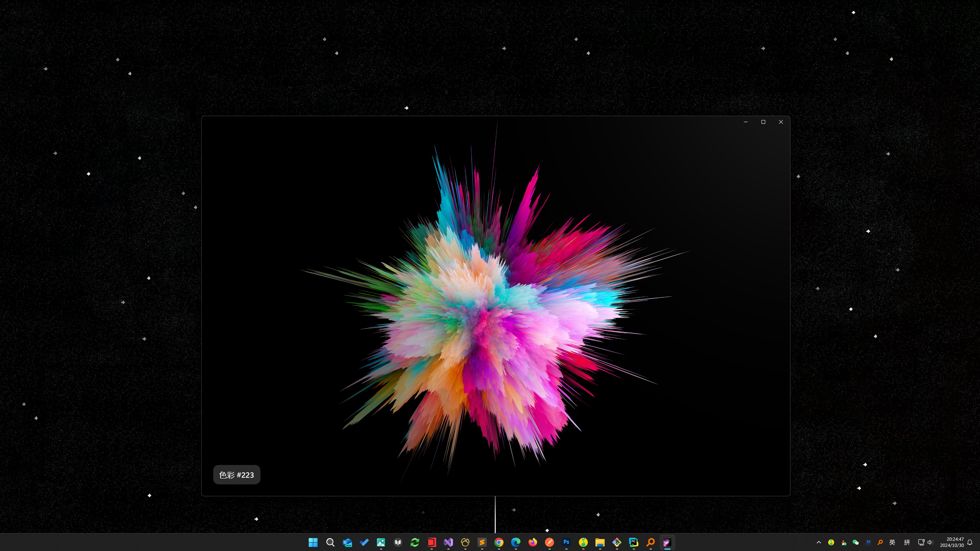Viewport: 980px width, 551px height.
Task: Toggle the 拼 IME mode indicator
Action: [x=907, y=542]
